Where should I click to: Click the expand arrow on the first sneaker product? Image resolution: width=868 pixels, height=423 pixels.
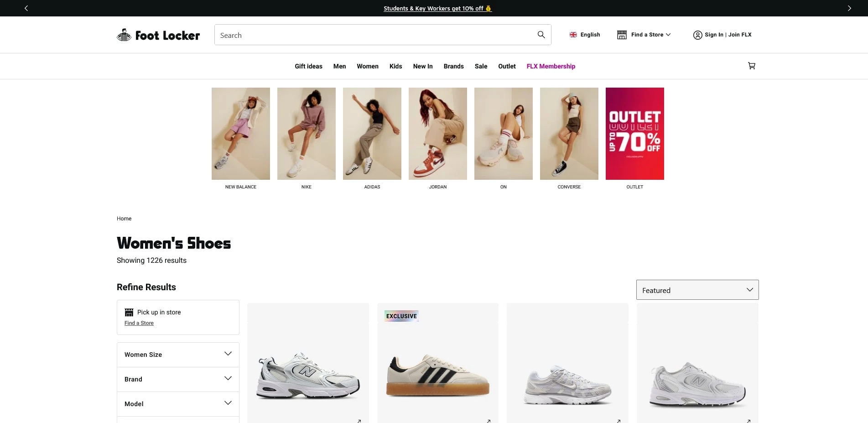pos(359,421)
